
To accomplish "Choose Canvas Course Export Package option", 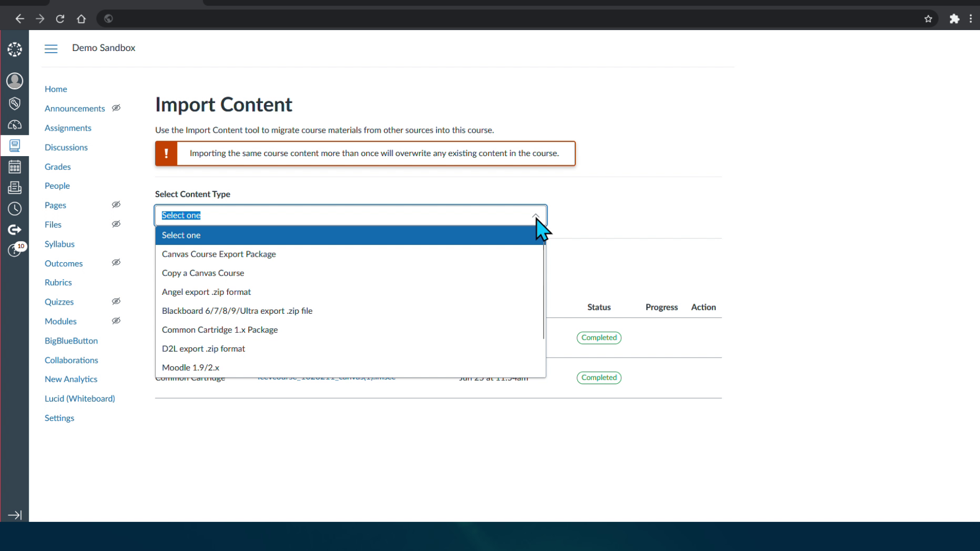I will pyautogui.click(x=350, y=254).
